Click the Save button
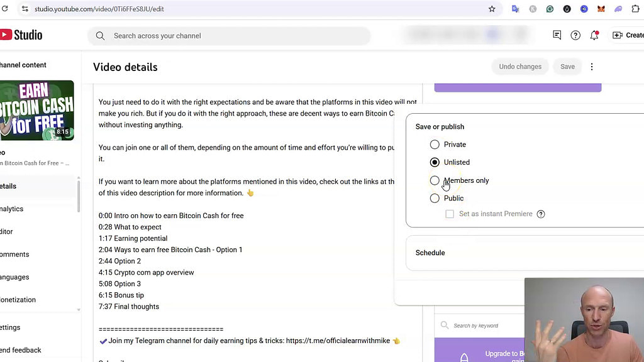 coord(567,67)
